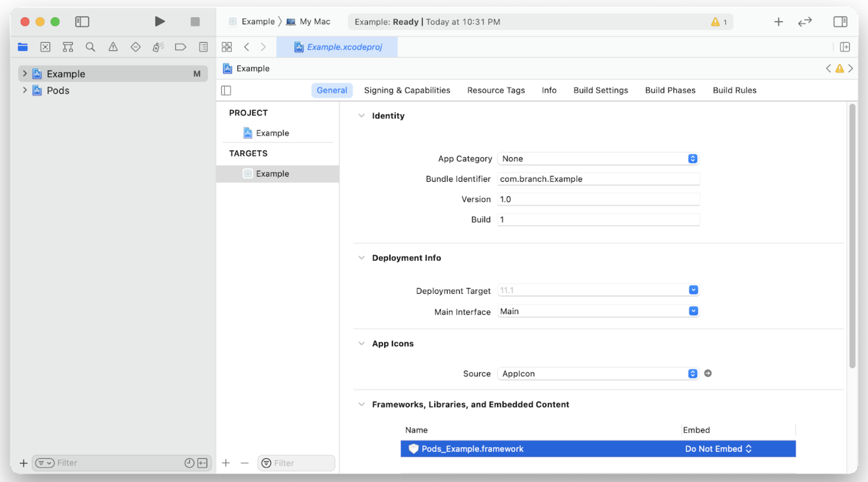Open the App Category dropdown
Screen dimensions: 868x482
598,159
